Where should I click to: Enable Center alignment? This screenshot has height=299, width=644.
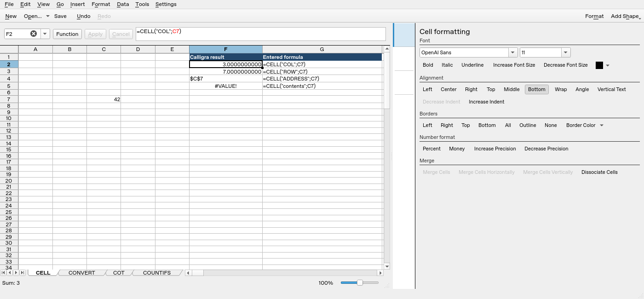click(x=448, y=90)
